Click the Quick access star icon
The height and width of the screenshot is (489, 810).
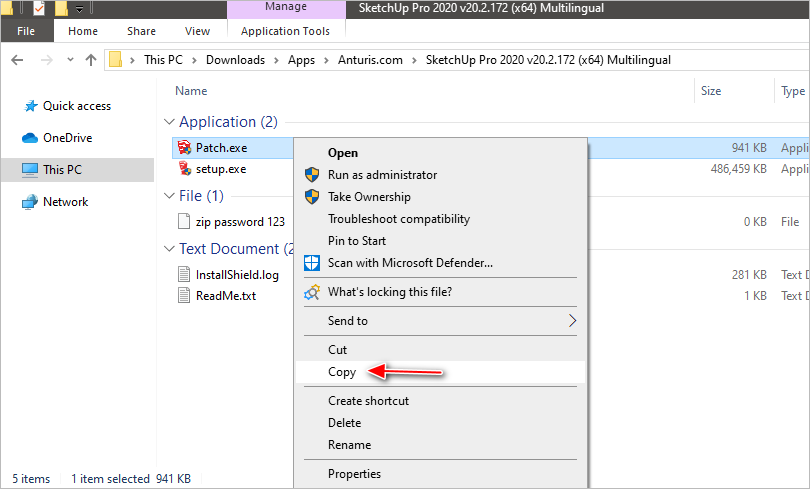point(31,106)
